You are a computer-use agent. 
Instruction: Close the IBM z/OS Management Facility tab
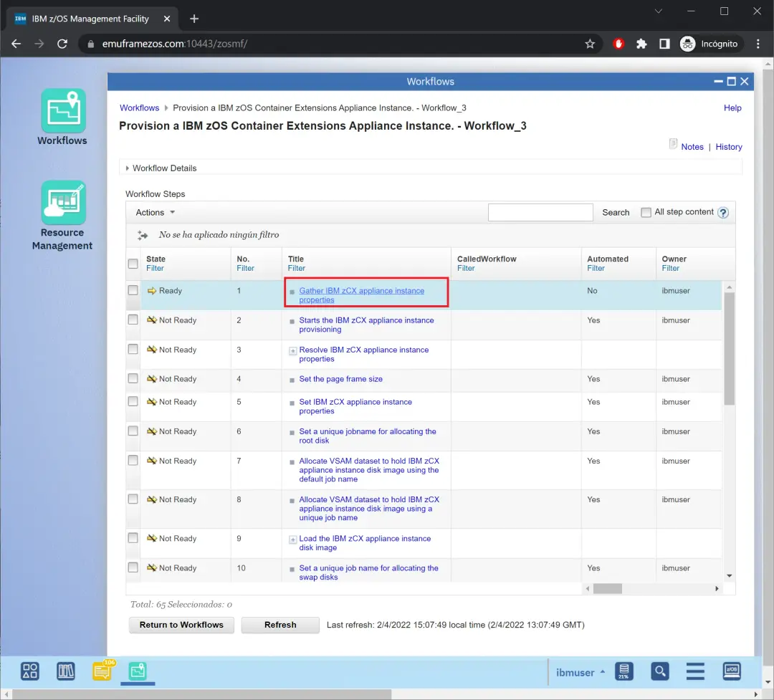(x=167, y=19)
